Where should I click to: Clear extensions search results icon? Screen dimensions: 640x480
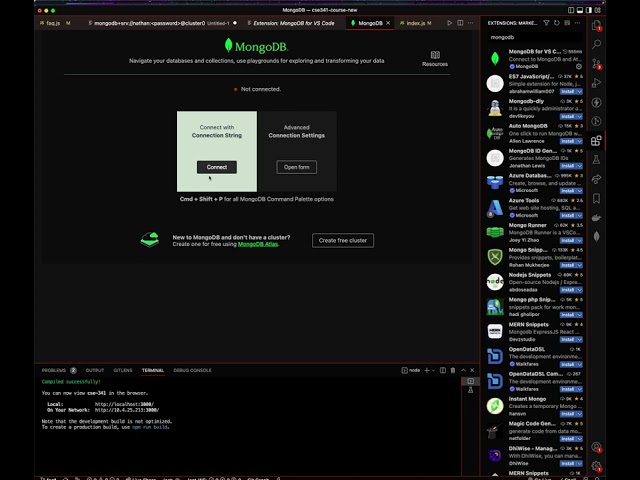point(567,23)
